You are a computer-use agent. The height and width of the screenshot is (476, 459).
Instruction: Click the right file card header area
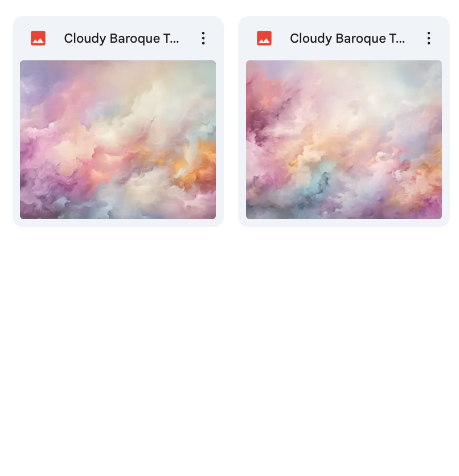[x=344, y=38]
